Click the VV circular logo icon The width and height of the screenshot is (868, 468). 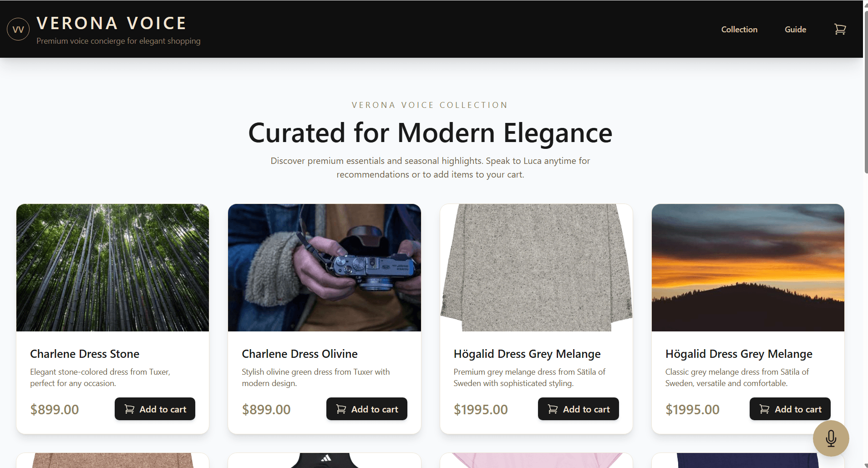coord(18,30)
